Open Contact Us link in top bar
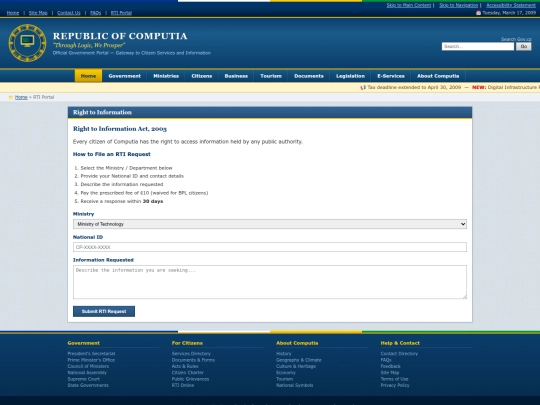Image resolution: width=540 pixels, height=405 pixels. tap(69, 13)
